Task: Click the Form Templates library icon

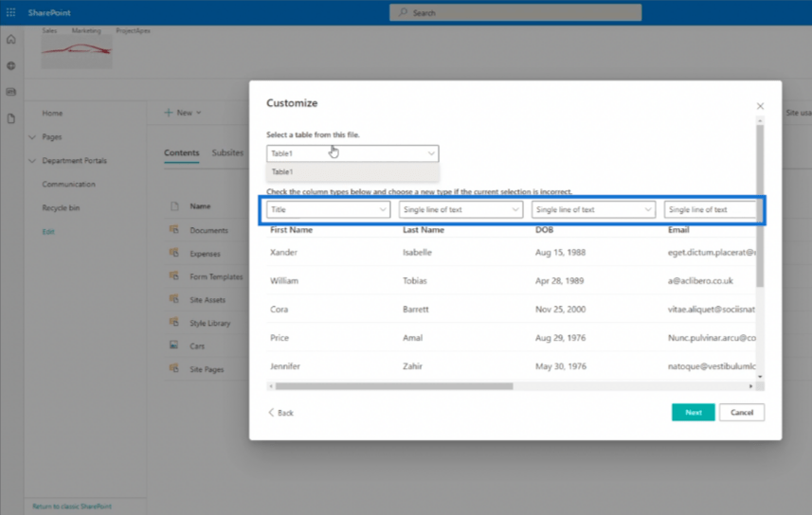Action: (x=174, y=275)
